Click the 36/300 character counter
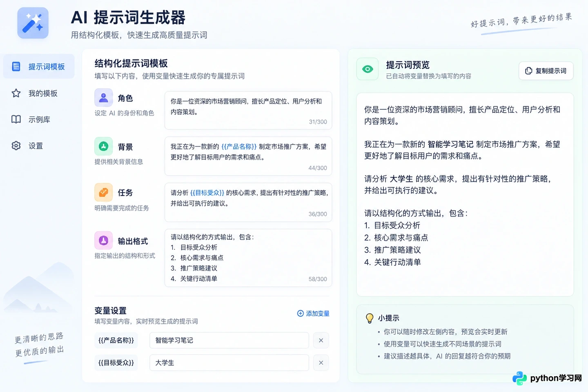The height and width of the screenshot is (392, 588). [x=318, y=214]
